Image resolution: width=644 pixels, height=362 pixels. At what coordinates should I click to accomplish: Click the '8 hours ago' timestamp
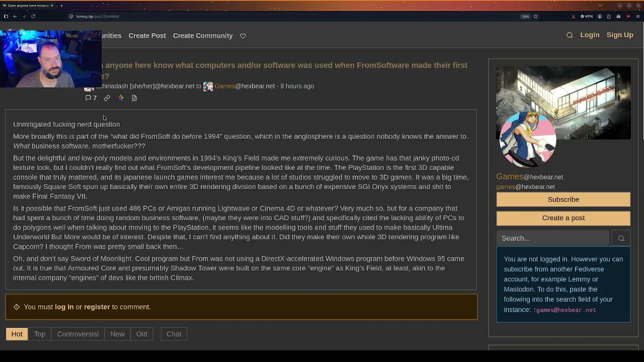(297, 86)
